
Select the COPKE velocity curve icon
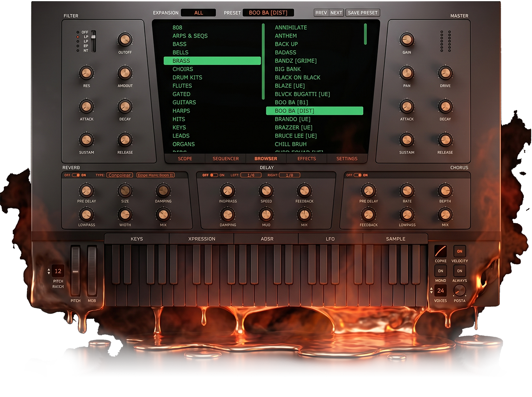(440, 252)
